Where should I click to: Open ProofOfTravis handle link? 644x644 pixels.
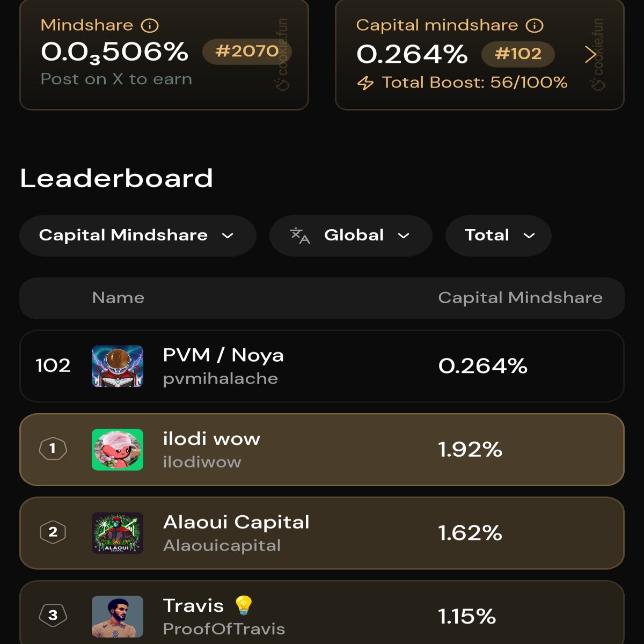224,629
